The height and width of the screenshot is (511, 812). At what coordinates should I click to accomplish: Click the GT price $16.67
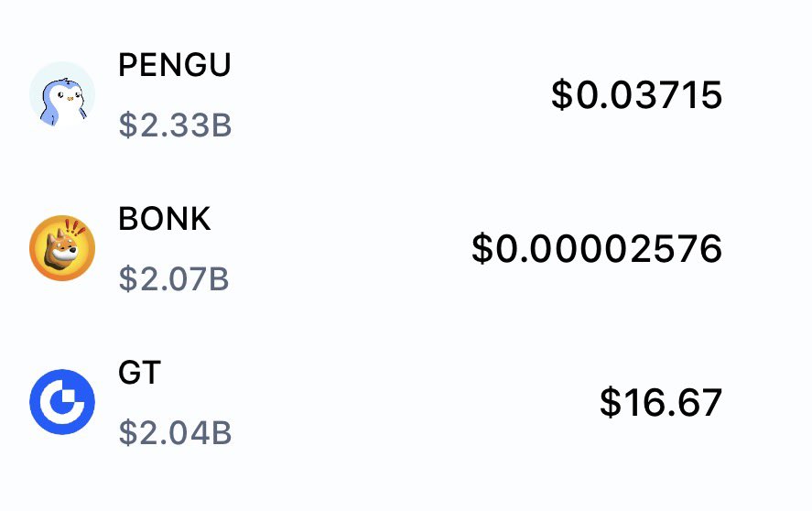(x=661, y=402)
